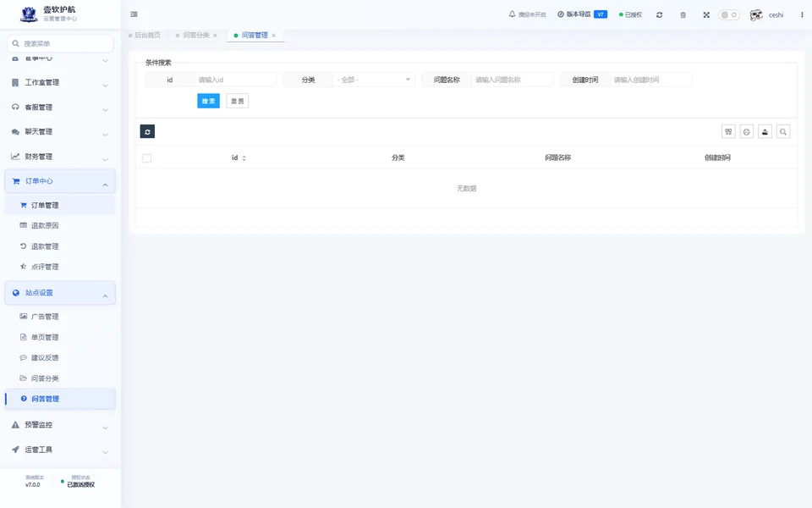Screen dimensions: 812x508
Task: Switch to the 后台首页 tab
Action: coord(145,36)
